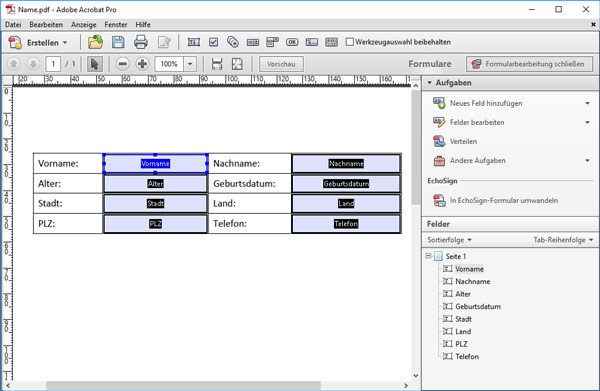Select PLZ in the fields tree
This screenshot has width=600, height=391.
[x=461, y=344]
